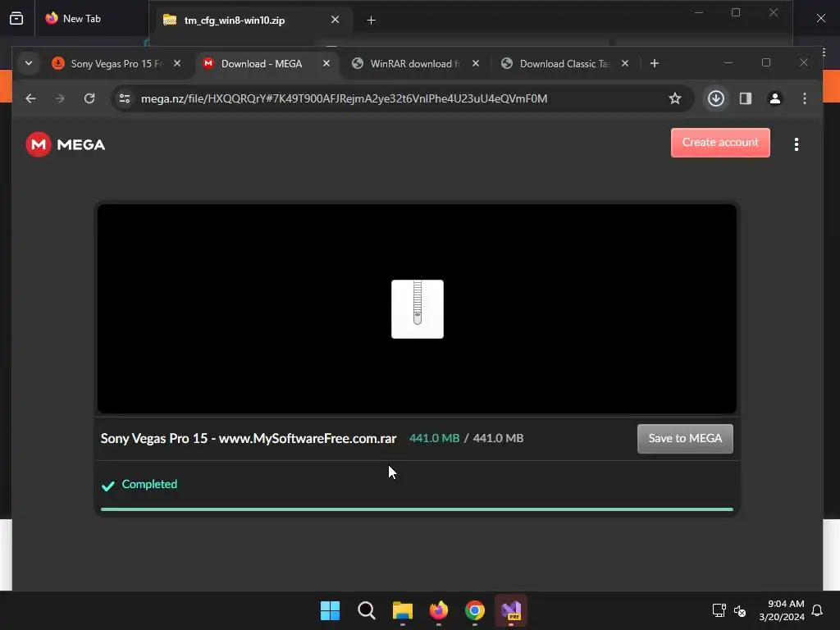Image resolution: width=840 pixels, height=630 pixels.
Task: Open taskbar clock and date
Action: tap(782, 610)
